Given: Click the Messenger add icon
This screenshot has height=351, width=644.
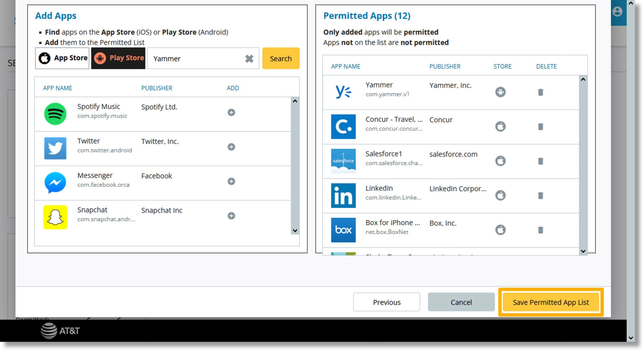Looking at the screenshot, I should coord(231,181).
